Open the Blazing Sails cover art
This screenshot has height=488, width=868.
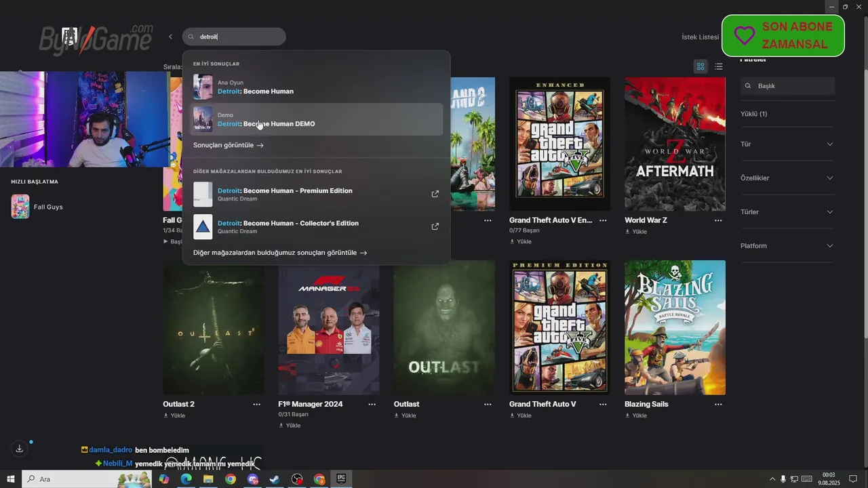[x=675, y=327]
